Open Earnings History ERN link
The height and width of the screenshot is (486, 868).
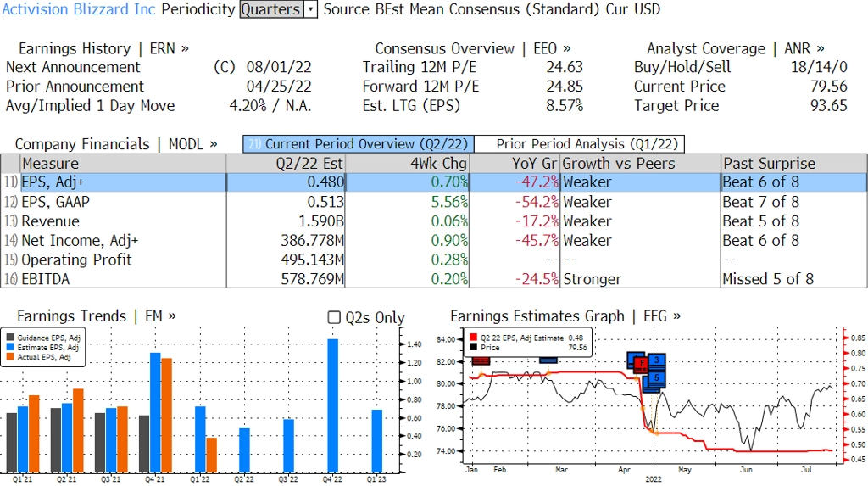[103, 48]
